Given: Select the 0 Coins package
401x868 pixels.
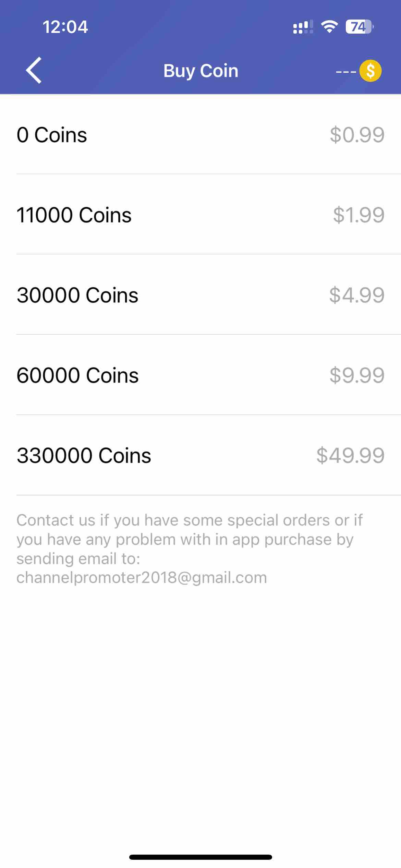Looking at the screenshot, I should 200,134.
